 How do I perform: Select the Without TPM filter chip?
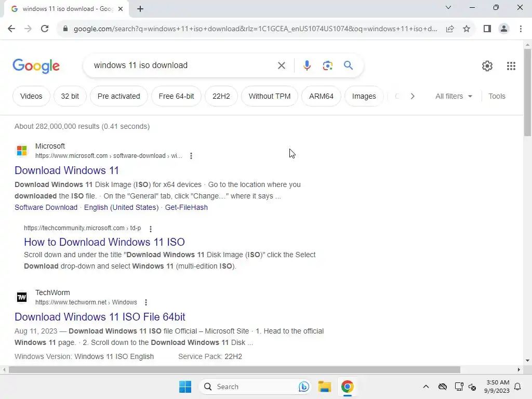click(270, 96)
